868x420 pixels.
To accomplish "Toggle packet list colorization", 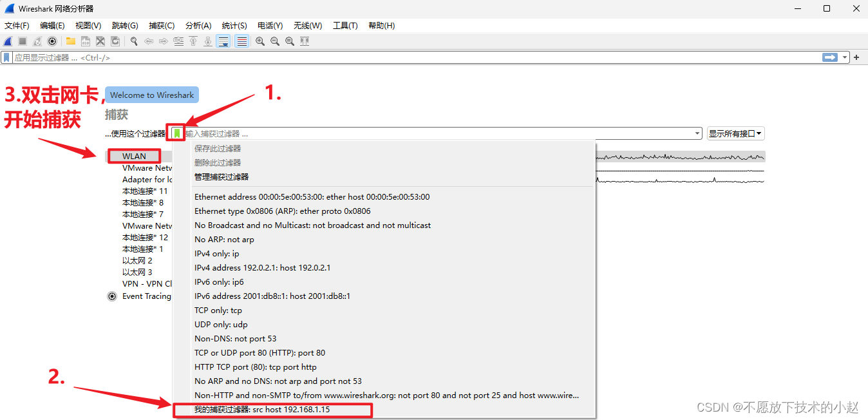I will [x=241, y=41].
